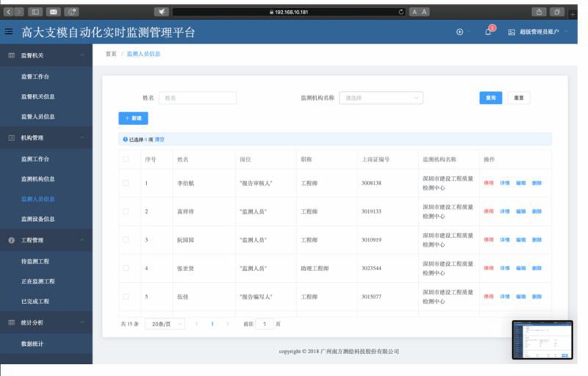Add a new browser tab with plus
Viewport: 588px width, 376px height.
tap(573, 14)
